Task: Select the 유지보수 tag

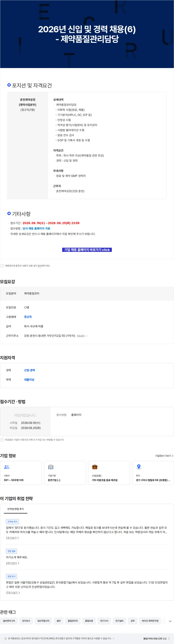Action: 26,621
